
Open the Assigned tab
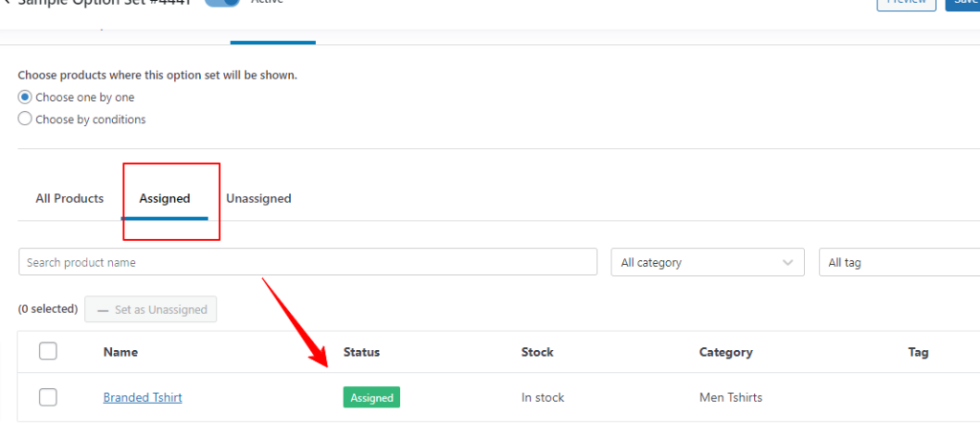pyautogui.click(x=165, y=199)
